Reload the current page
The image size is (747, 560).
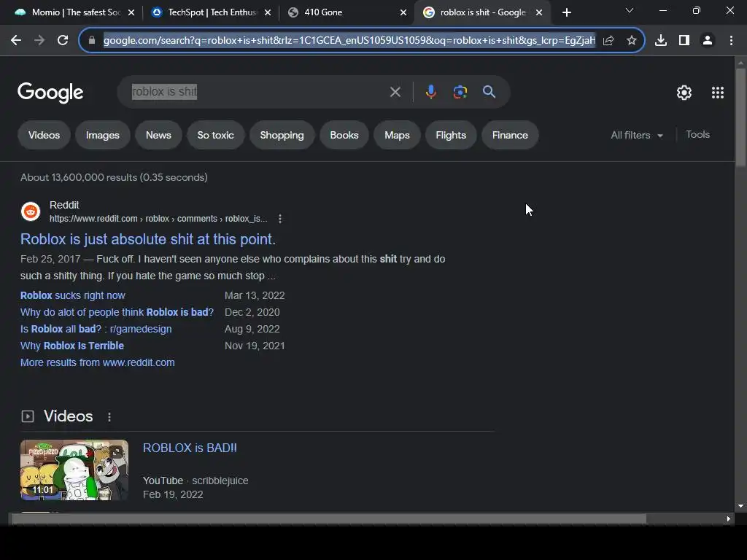click(63, 41)
